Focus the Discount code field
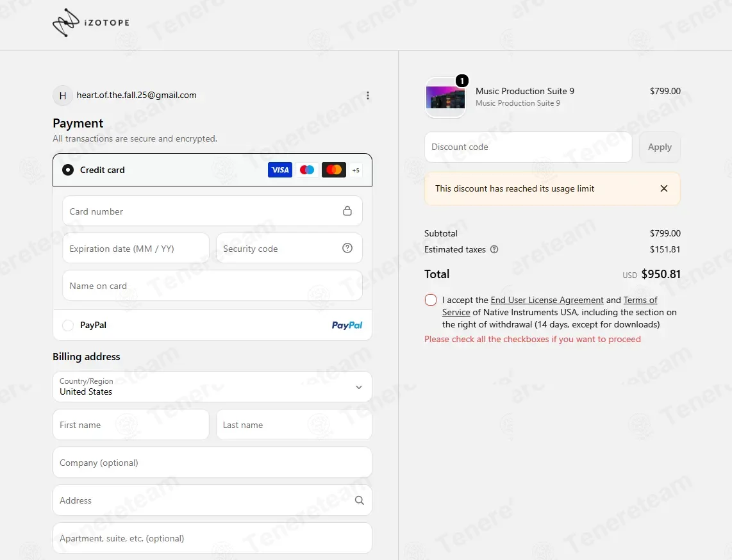 (x=528, y=147)
